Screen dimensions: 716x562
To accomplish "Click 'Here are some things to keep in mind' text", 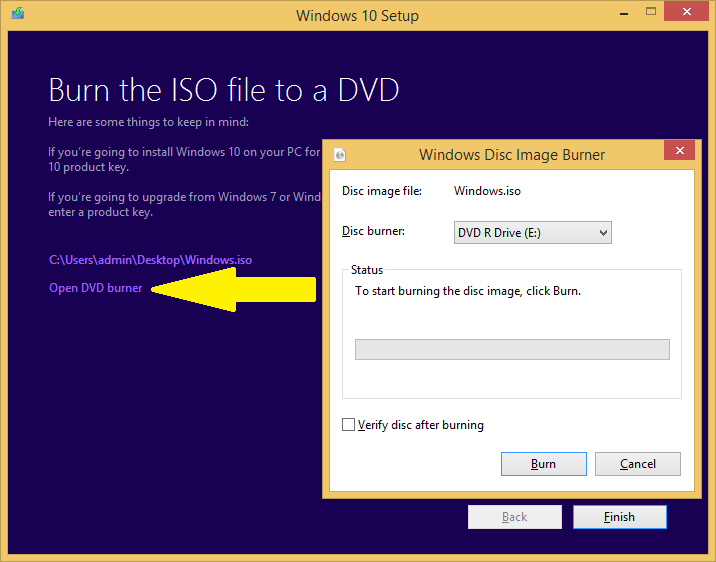I will (x=148, y=122).
